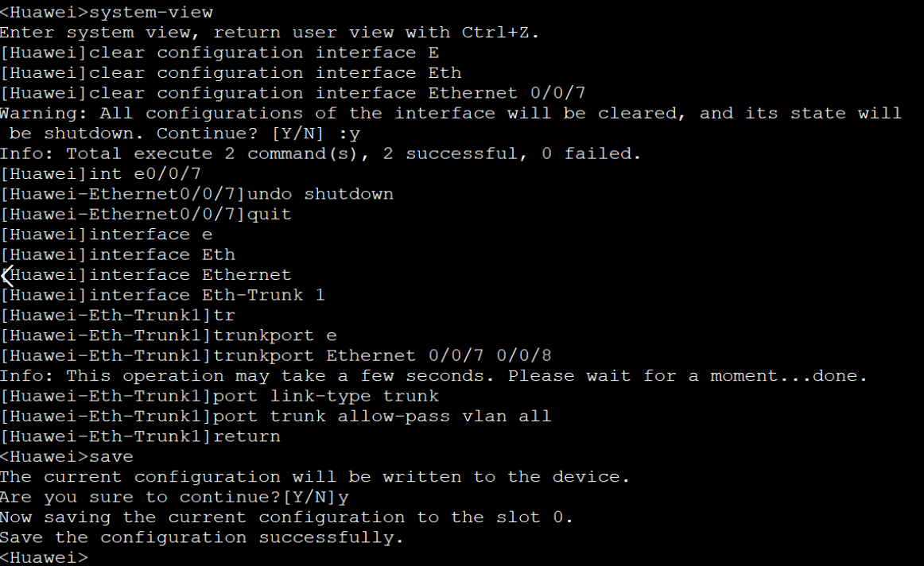
Task: Click the '<Huawei>save' command line
Action: click(67, 456)
